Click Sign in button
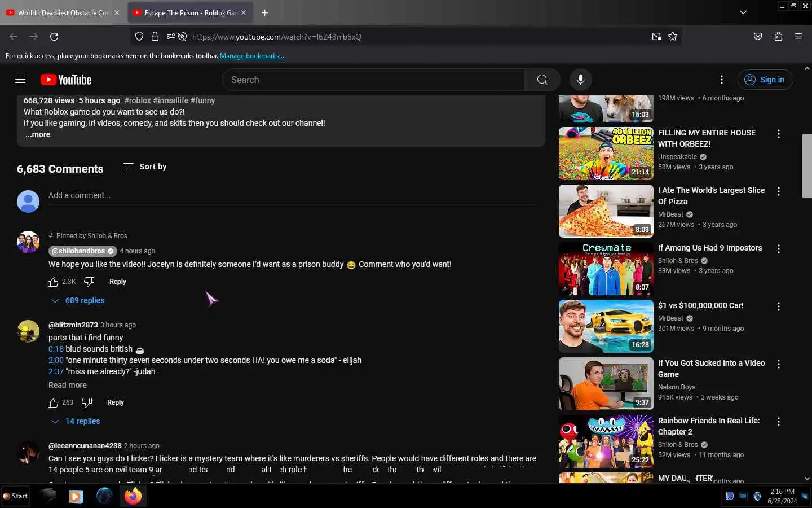812x508 pixels. pos(765,80)
